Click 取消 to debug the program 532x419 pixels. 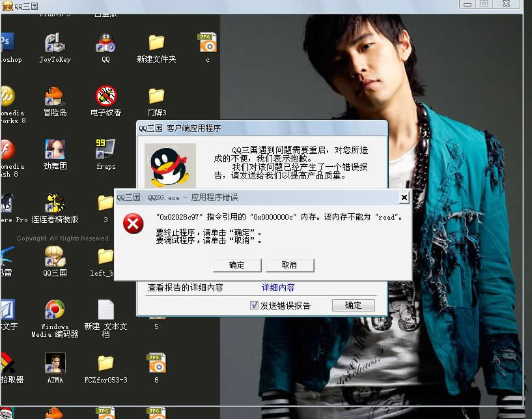pos(290,265)
